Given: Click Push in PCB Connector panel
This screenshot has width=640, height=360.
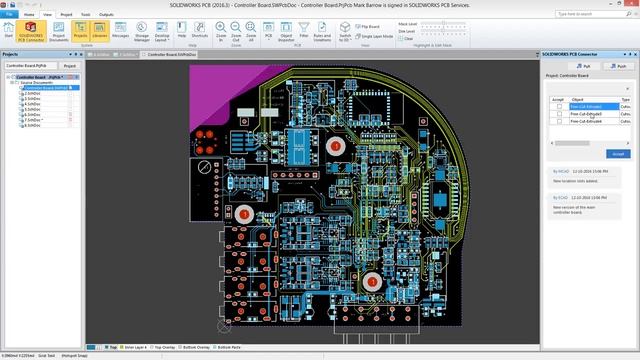Looking at the screenshot, I should [618, 66].
